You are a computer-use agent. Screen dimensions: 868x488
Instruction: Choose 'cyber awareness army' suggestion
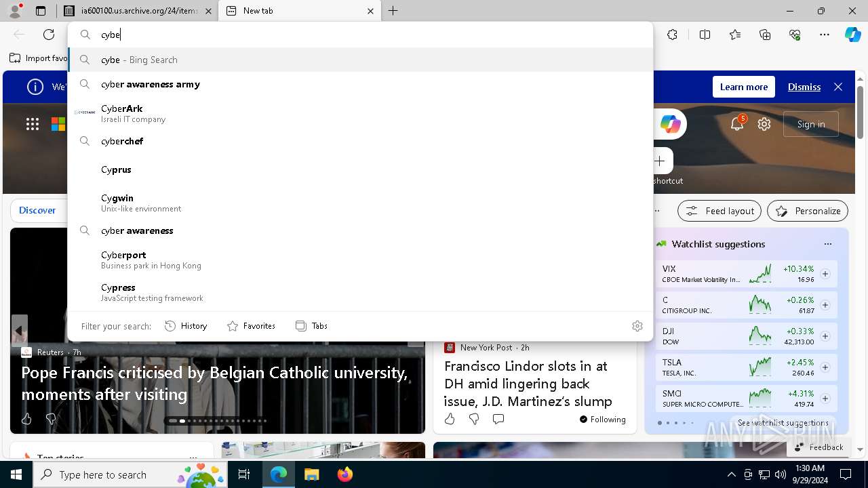tap(360, 84)
